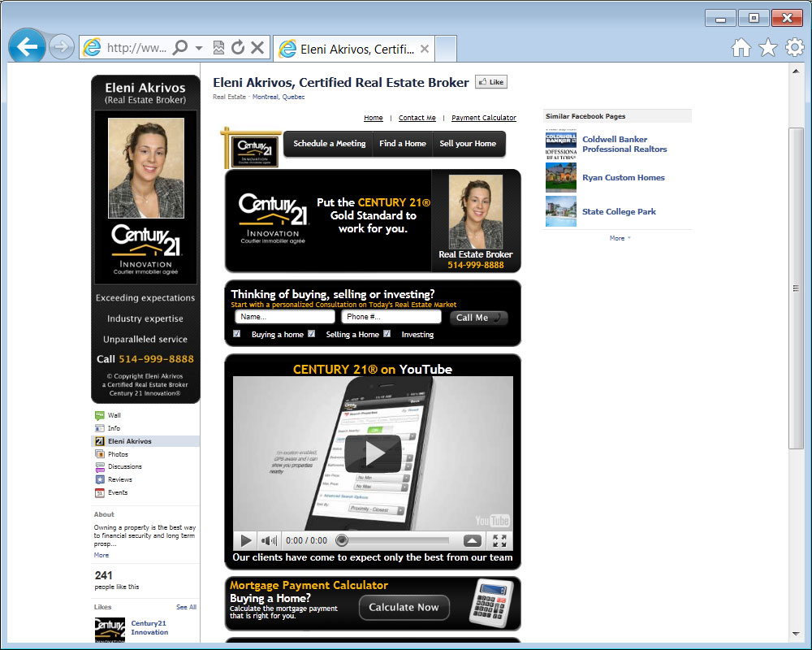Image resolution: width=812 pixels, height=650 pixels.
Task: Expand More similar Facebook pages
Action: point(620,238)
